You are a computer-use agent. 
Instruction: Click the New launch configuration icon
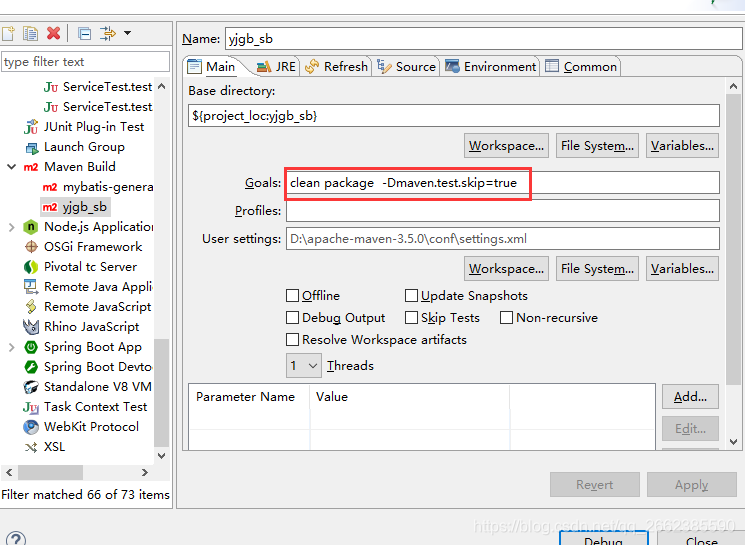[9, 33]
